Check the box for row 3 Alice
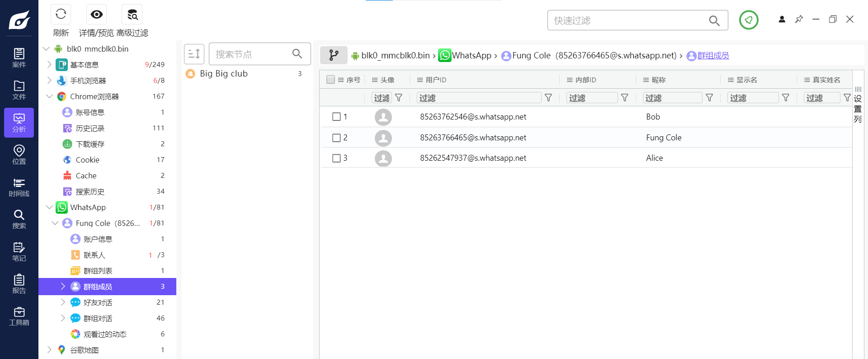Viewport: 868px width, 359px height. tap(336, 158)
